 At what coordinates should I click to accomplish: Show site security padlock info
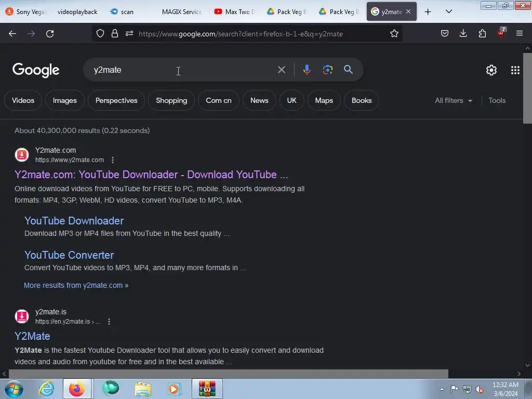(115, 33)
